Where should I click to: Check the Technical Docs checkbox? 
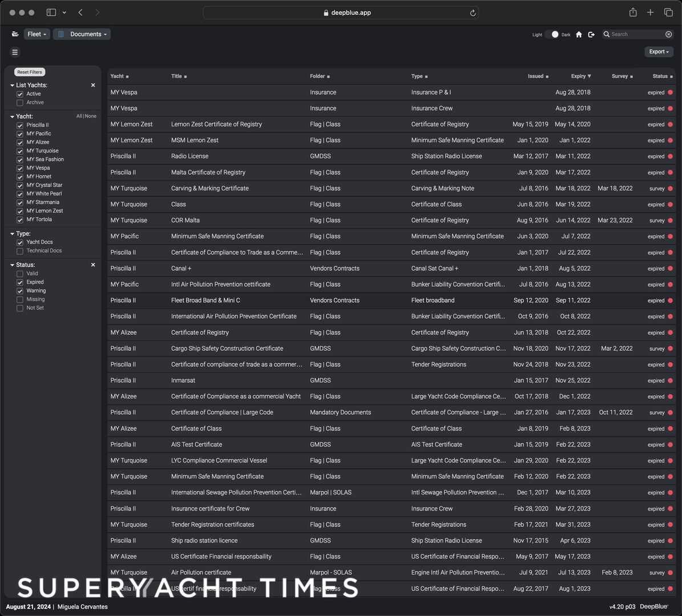19,251
